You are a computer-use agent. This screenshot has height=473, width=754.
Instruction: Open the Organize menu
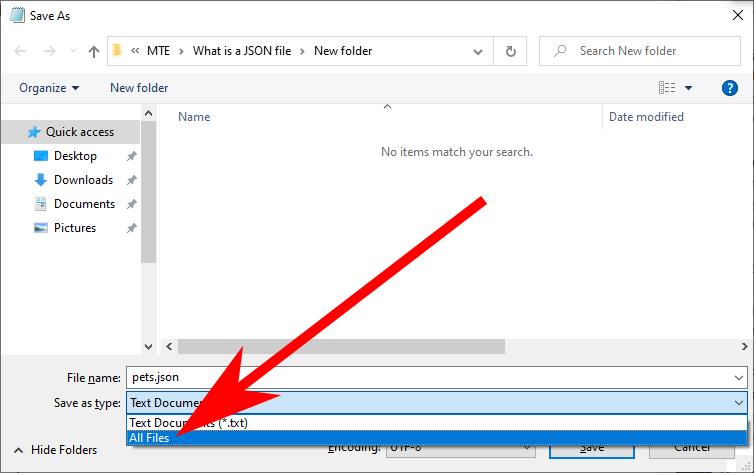[49, 88]
